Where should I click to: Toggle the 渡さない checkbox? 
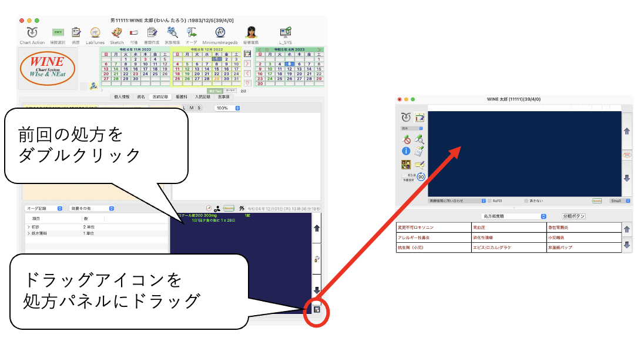point(526,200)
